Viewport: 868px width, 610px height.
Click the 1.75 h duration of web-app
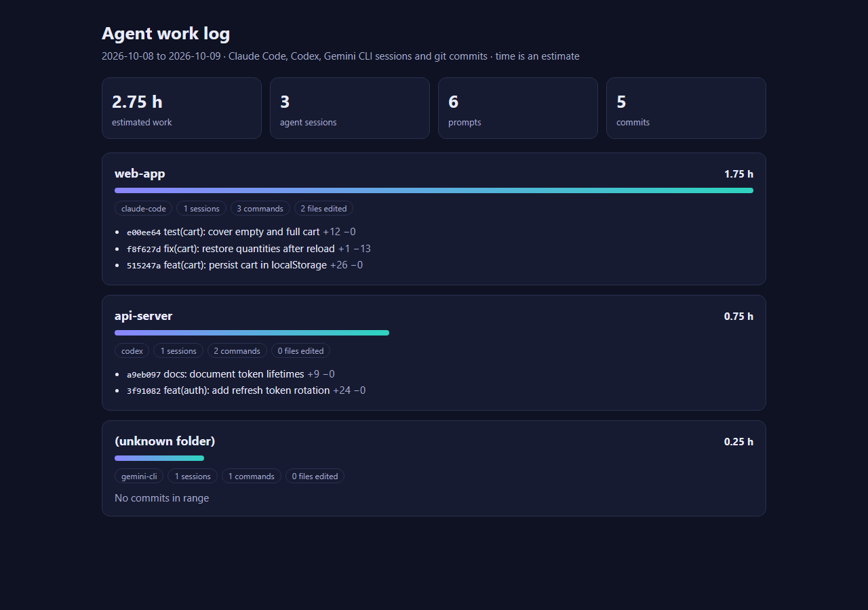738,174
